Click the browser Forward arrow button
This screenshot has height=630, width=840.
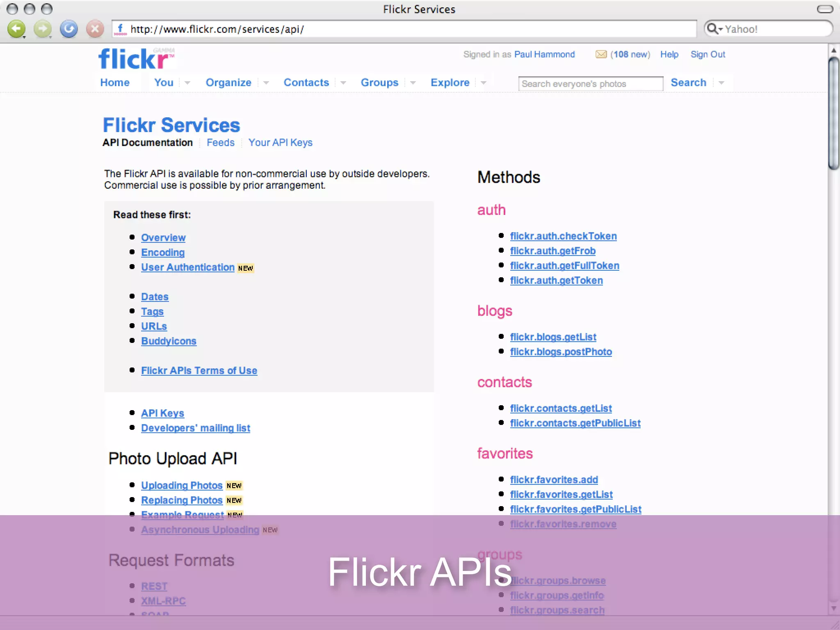point(43,29)
